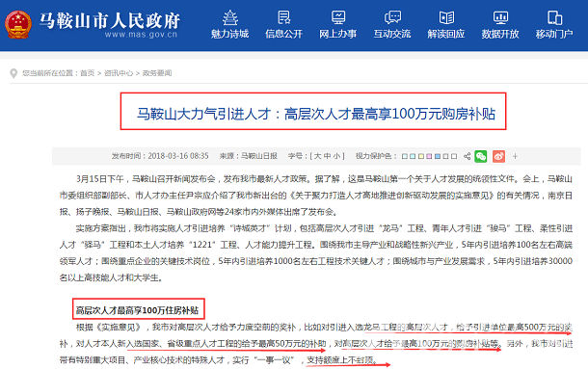
Task: Click the www.mas.gov.cn URL text
Action: tap(141, 35)
